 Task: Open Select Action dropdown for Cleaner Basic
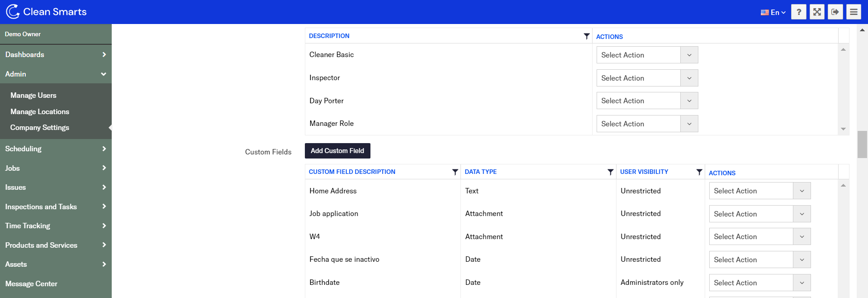point(647,55)
